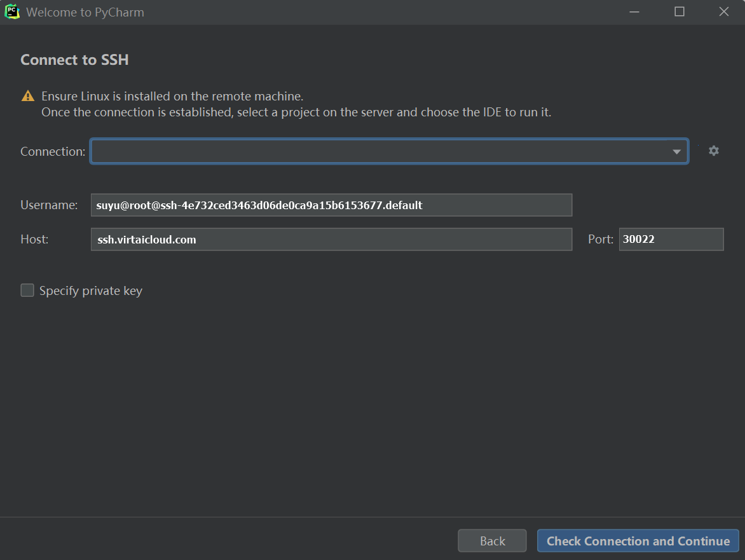Click Check Connection and Continue
The image size is (745, 560).
(x=638, y=541)
